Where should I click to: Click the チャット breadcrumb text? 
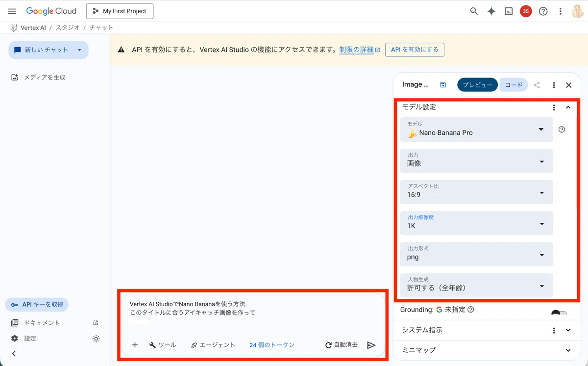click(101, 27)
